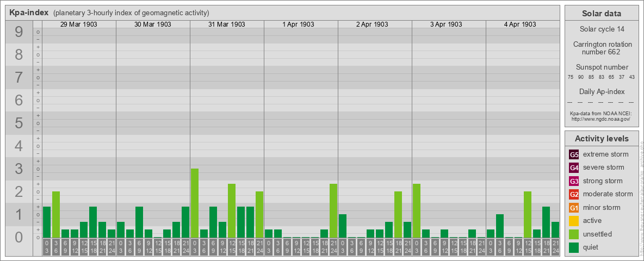The height and width of the screenshot is (261, 644).
Task: Click the sunspot number value 43
Action: coord(632,77)
